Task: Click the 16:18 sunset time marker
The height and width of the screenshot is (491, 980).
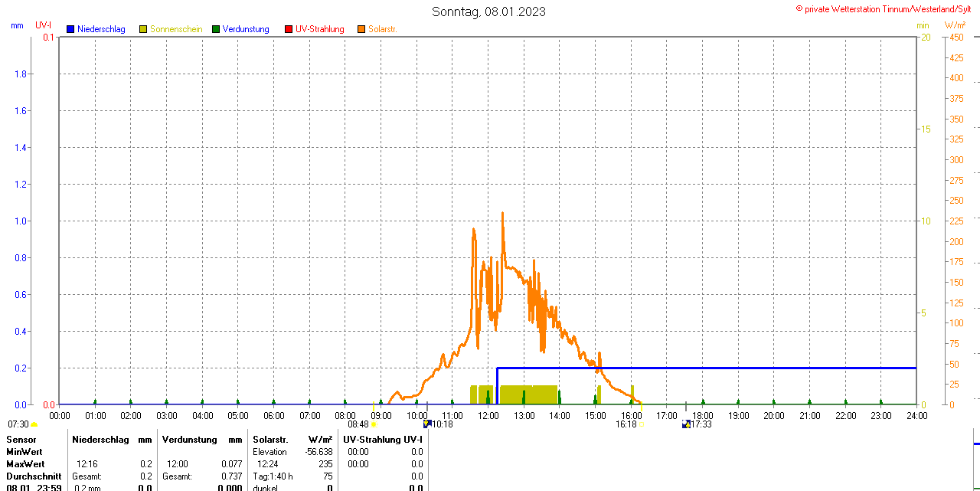Action: pyautogui.click(x=626, y=424)
